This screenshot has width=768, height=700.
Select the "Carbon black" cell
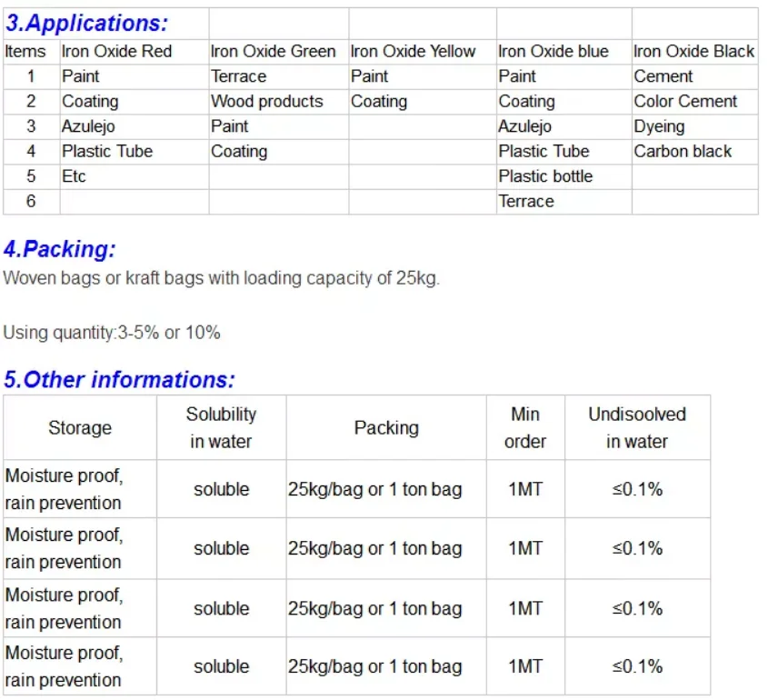[683, 152]
